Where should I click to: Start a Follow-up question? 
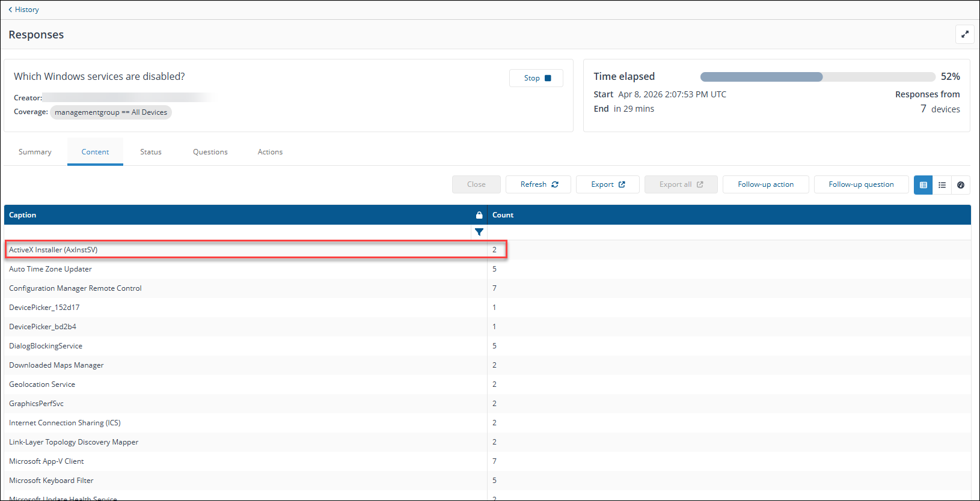(861, 184)
